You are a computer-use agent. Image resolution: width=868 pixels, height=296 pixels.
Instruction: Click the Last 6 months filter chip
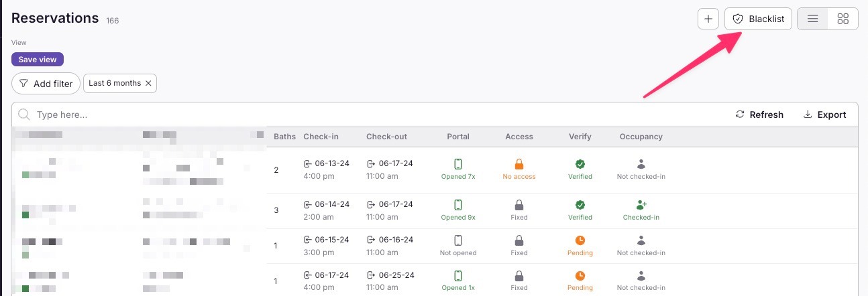(115, 84)
